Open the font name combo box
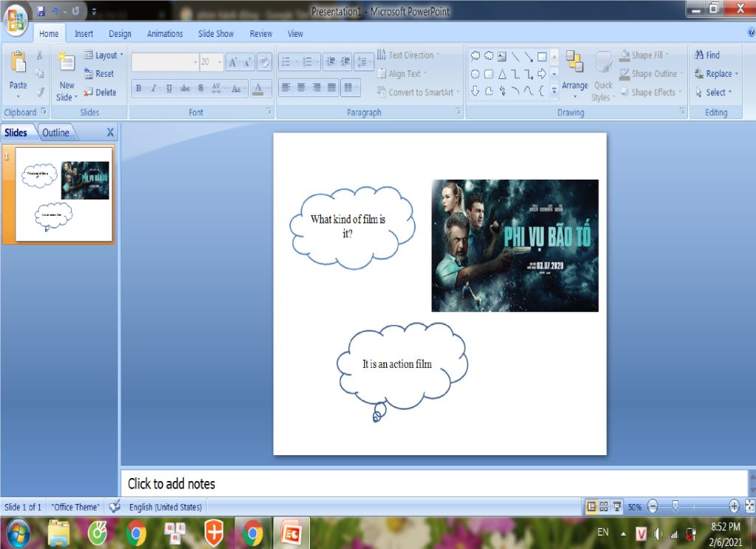756x549 pixels. coord(165,62)
